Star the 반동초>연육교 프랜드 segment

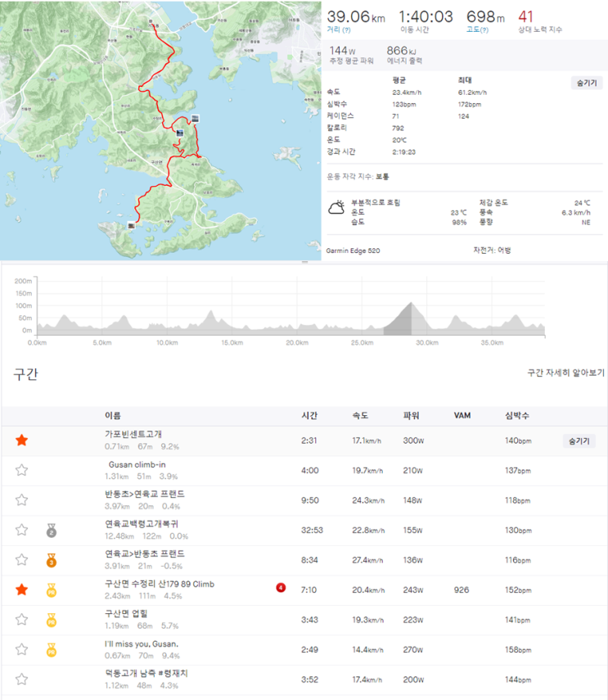click(21, 500)
